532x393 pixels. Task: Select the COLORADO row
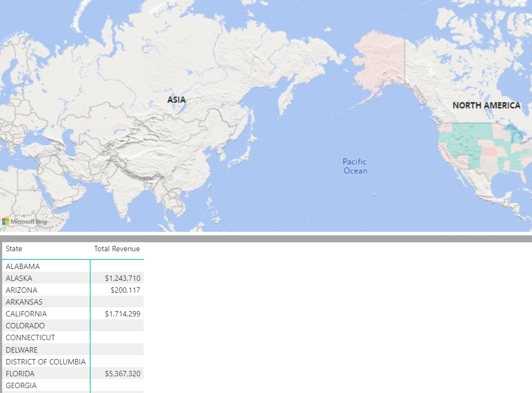[73, 326]
